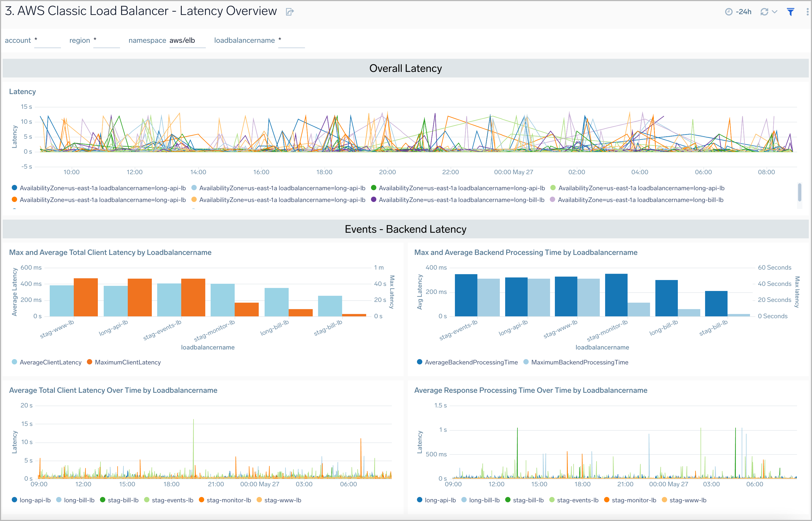Toggle long-api-lb legend in Response Processing Time panel
The width and height of the screenshot is (812, 521).
coord(436,500)
